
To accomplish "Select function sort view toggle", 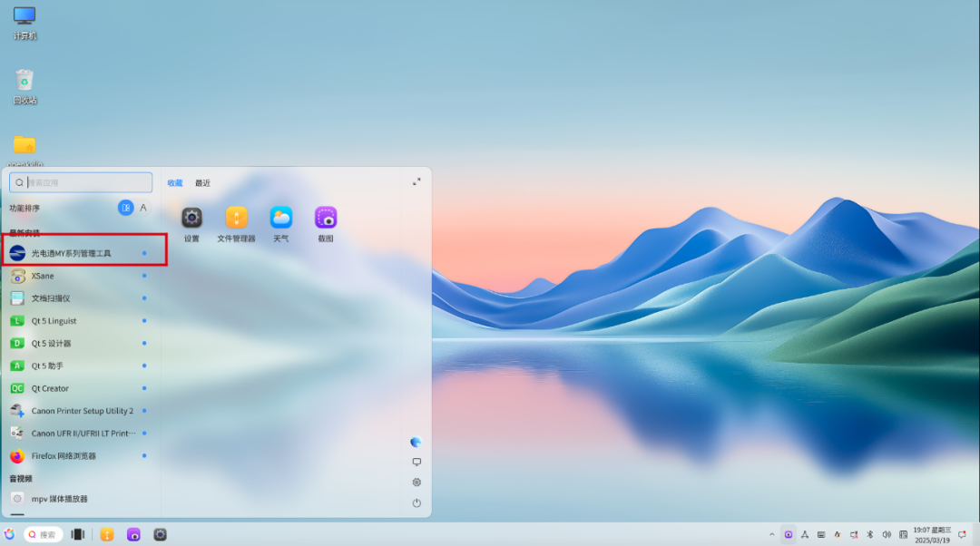I will [x=125, y=208].
